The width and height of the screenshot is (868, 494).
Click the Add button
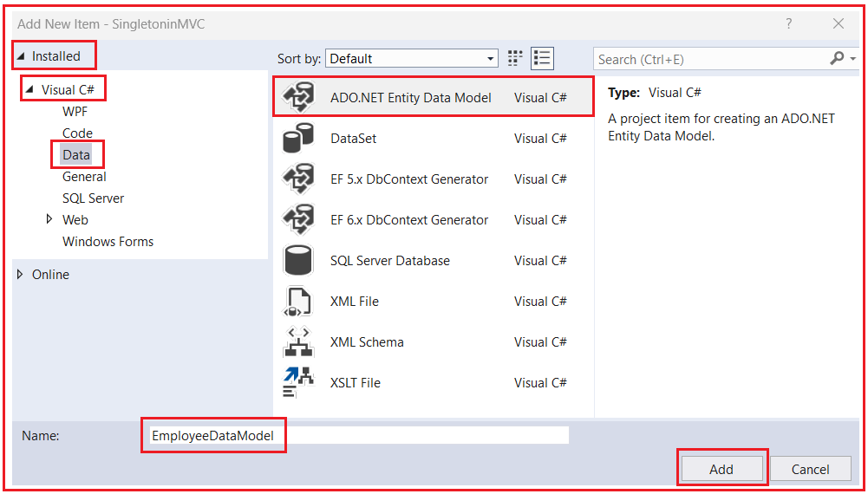[721, 469]
